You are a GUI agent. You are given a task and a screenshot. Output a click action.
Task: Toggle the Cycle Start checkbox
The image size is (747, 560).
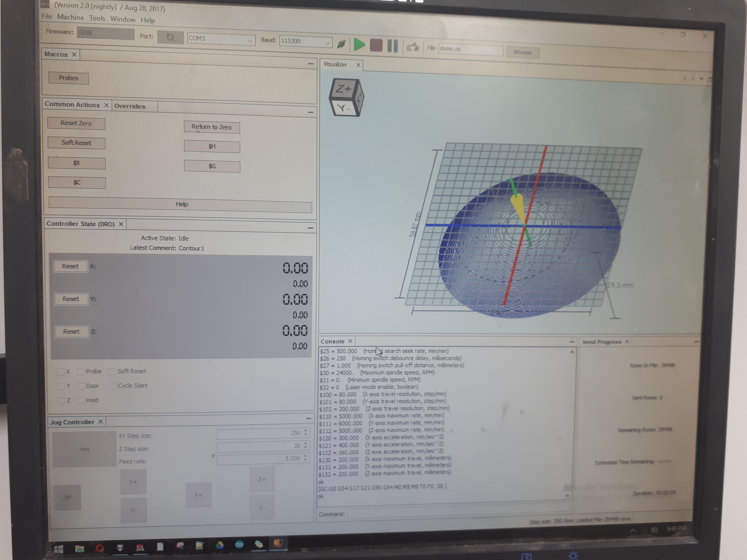tap(113, 385)
